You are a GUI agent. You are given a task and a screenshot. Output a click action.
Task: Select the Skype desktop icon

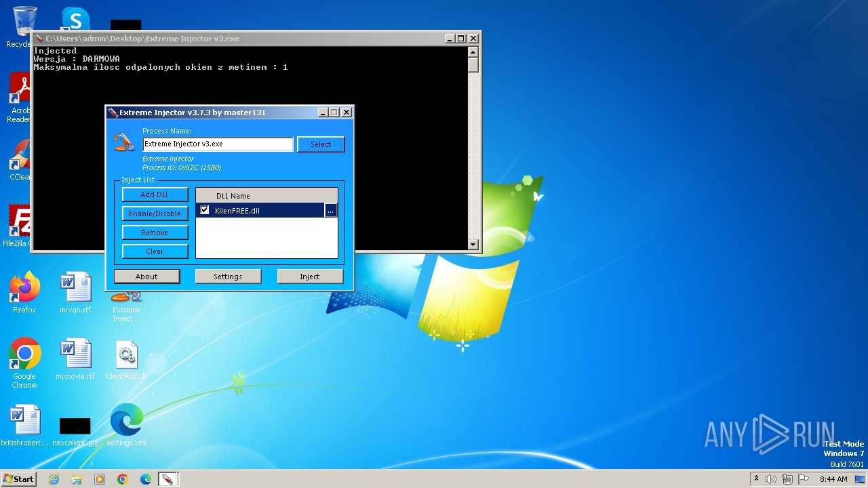point(75,19)
